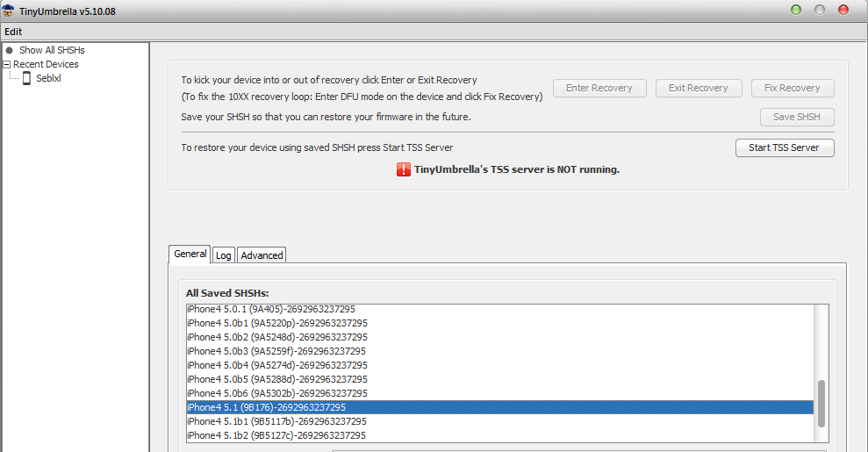868x452 pixels.
Task: Click the TSS server is NOT running message
Action: 517,170
